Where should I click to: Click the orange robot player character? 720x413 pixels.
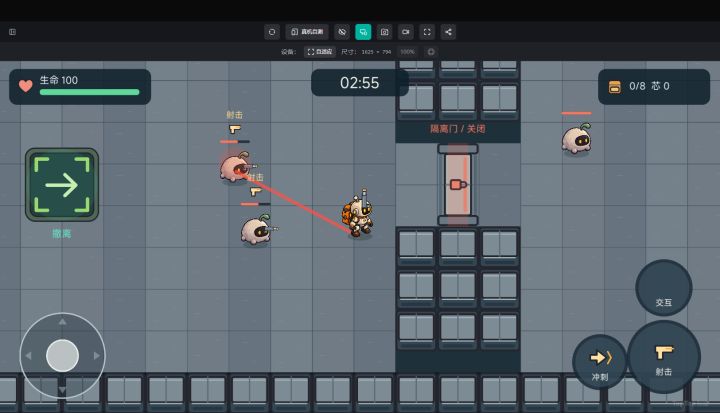pos(359,215)
